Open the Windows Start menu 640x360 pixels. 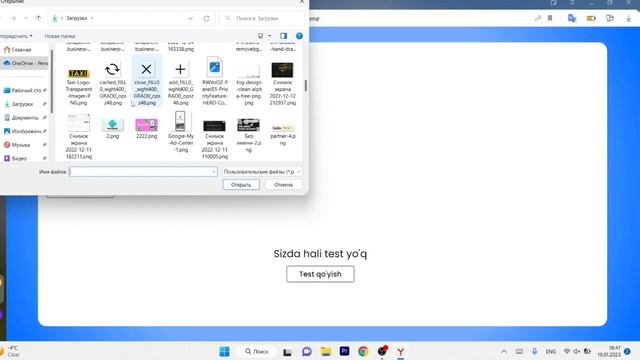click(x=224, y=351)
